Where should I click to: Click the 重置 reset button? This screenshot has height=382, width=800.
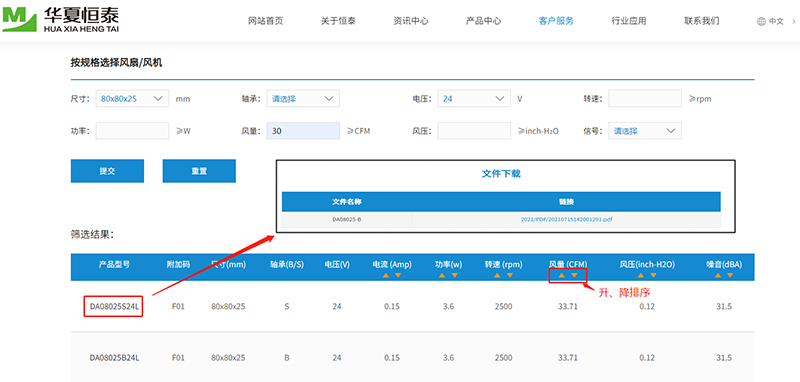(199, 171)
